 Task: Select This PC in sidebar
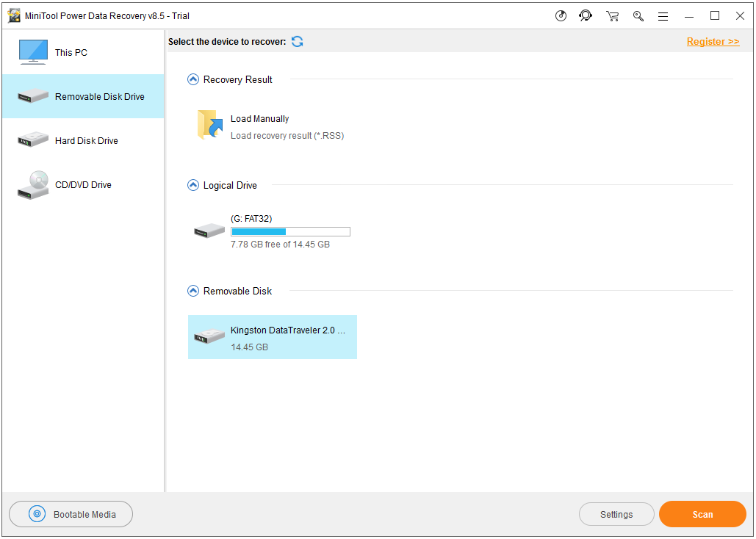pos(84,52)
